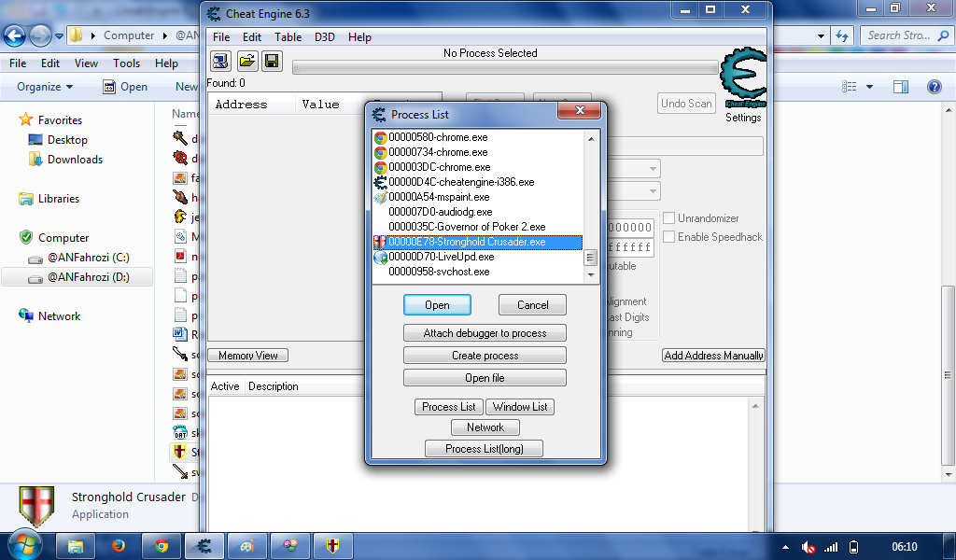Click Add Address Manually
The height and width of the screenshot is (560, 956).
point(713,356)
